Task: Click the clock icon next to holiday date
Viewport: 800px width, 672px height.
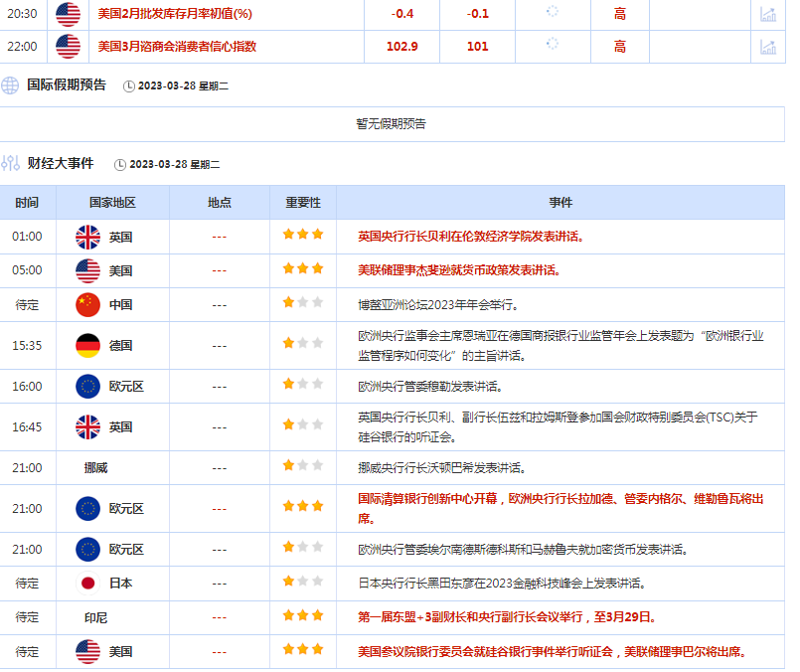Action: [x=129, y=86]
